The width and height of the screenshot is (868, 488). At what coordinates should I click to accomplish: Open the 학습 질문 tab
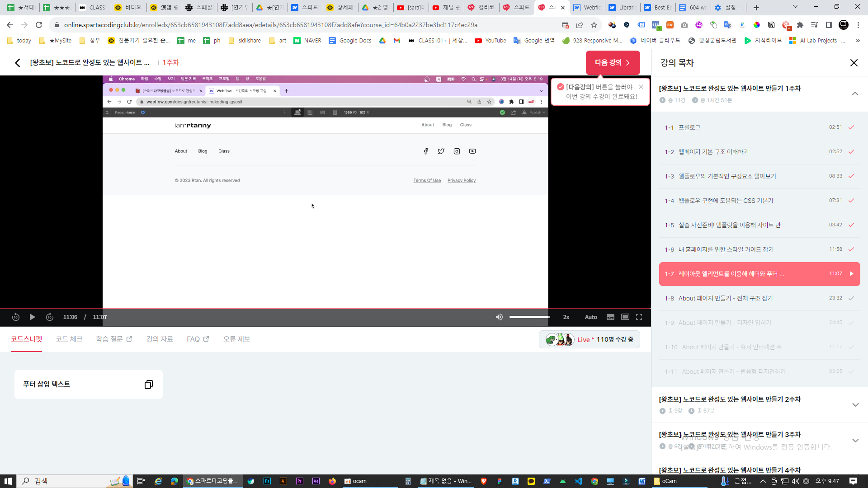pyautogui.click(x=114, y=339)
